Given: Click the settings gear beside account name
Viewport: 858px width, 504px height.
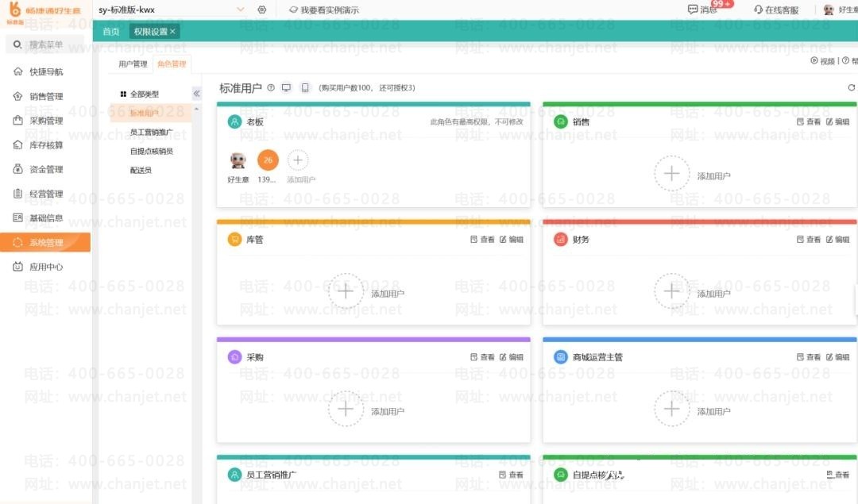Looking at the screenshot, I should (x=262, y=10).
